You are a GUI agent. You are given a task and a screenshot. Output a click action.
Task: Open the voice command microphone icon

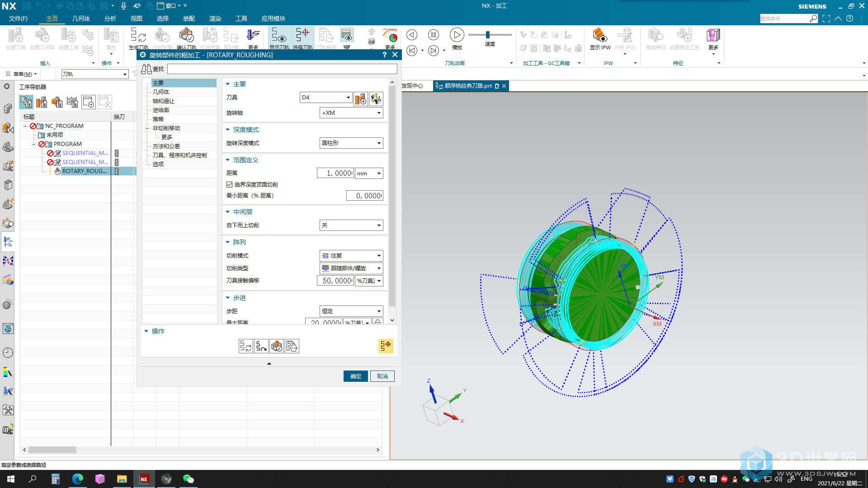coord(123,6)
